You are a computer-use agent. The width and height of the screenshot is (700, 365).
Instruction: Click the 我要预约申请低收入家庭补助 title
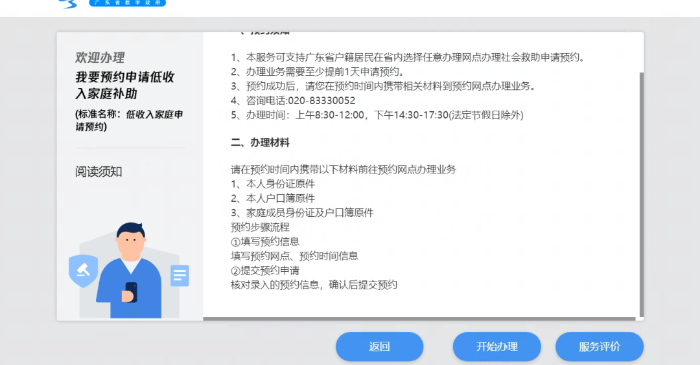[x=125, y=85]
